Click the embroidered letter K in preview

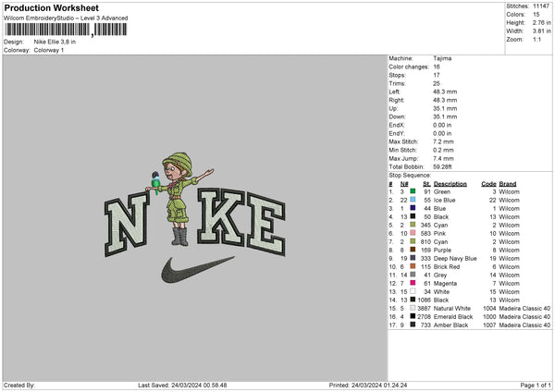[x=220, y=217]
